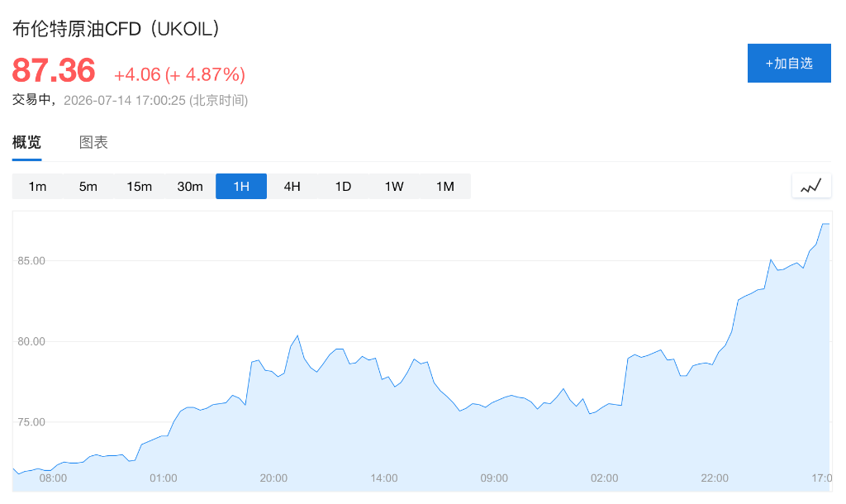Click the 02:00 time axis label
Image resolution: width=846 pixels, height=504 pixels.
(x=604, y=478)
